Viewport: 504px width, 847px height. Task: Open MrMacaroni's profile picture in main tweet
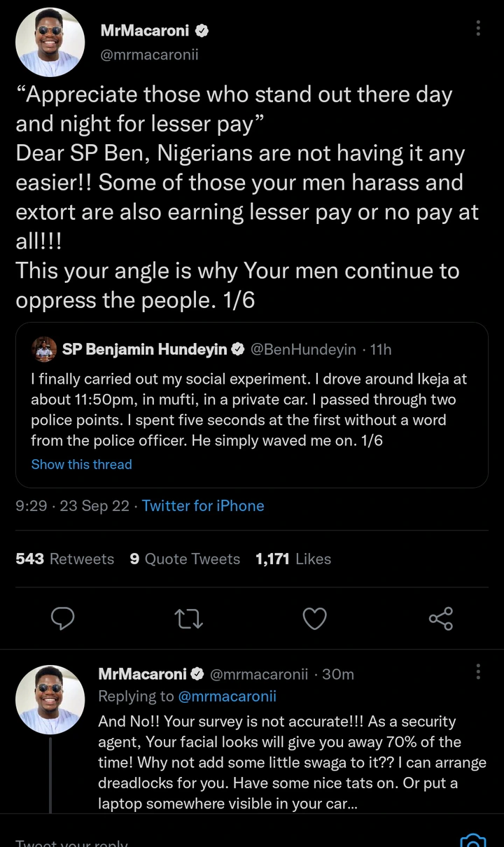(49, 43)
